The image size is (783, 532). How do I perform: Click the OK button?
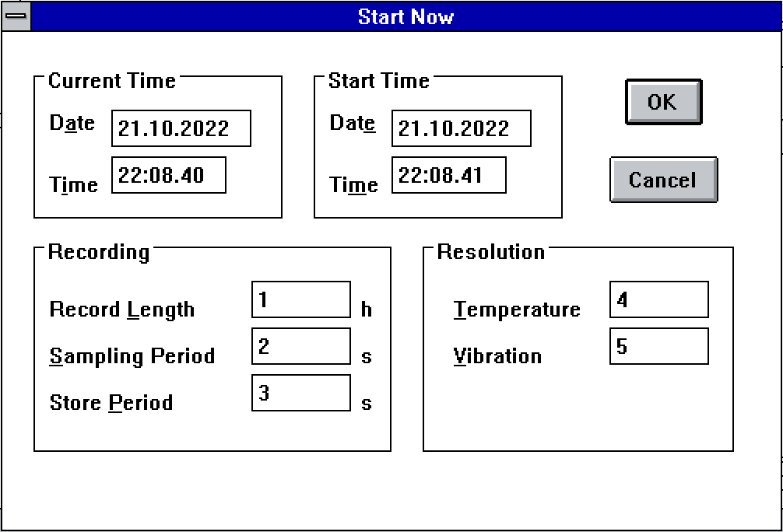point(662,102)
